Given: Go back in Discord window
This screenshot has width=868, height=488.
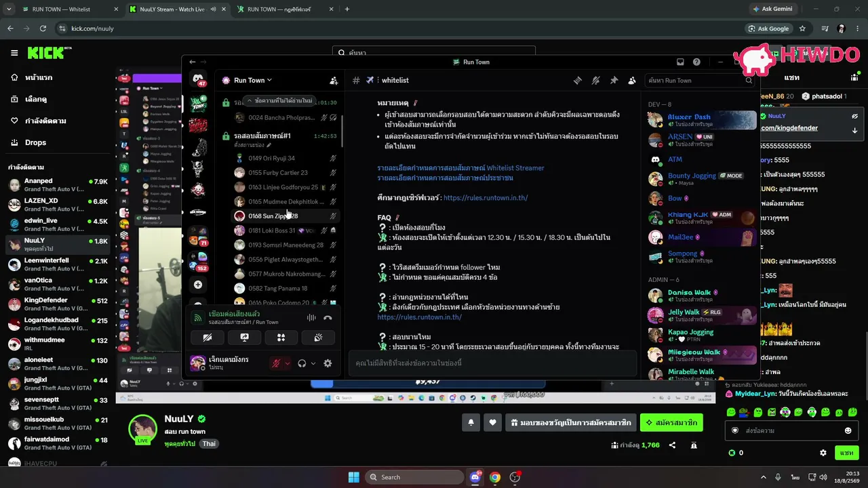Looking at the screenshot, I should coord(193,62).
